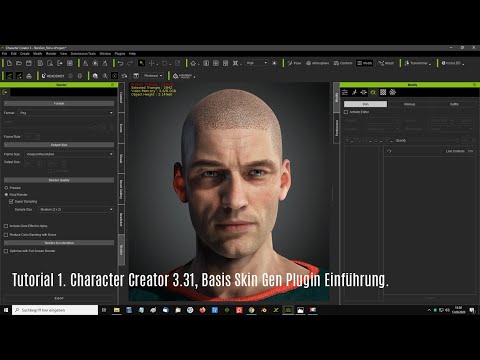
Task: Open the Create menu
Action: (25, 53)
